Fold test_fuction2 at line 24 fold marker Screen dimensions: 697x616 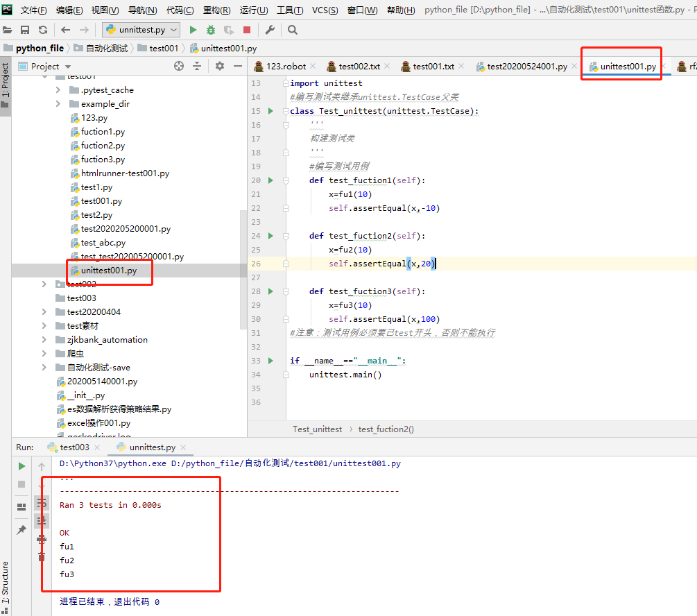[x=286, y=236]
